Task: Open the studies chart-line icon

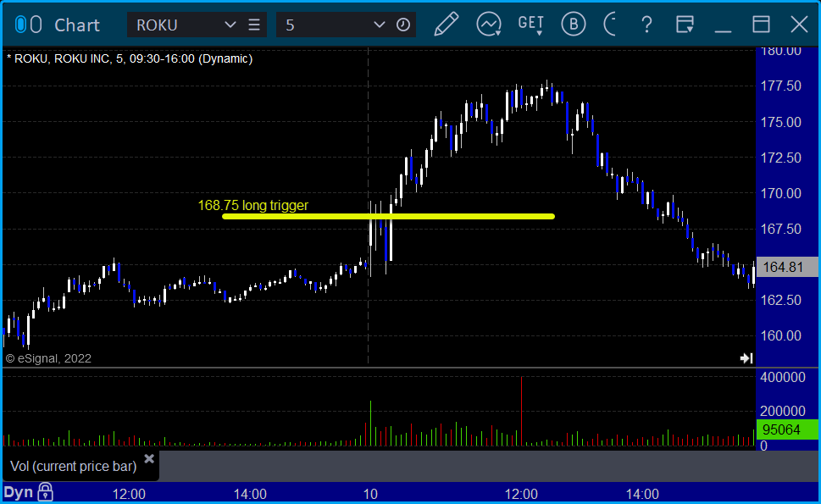Action: tap(489, 25)
